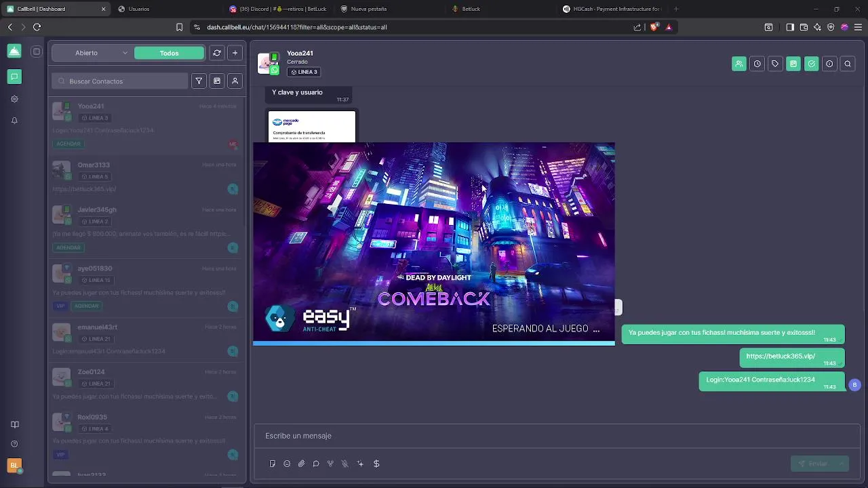Screen dimensions: 868x488
Task: Click the clock history icon in chat header
Action: tap(757, 64)
